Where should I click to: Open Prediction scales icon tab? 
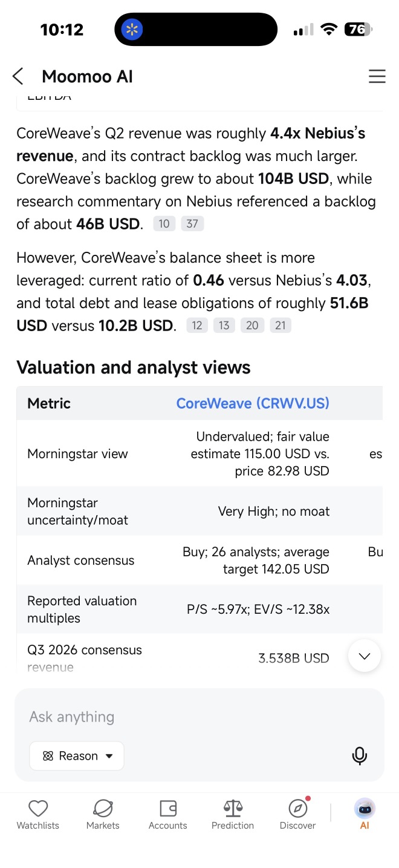233,814
